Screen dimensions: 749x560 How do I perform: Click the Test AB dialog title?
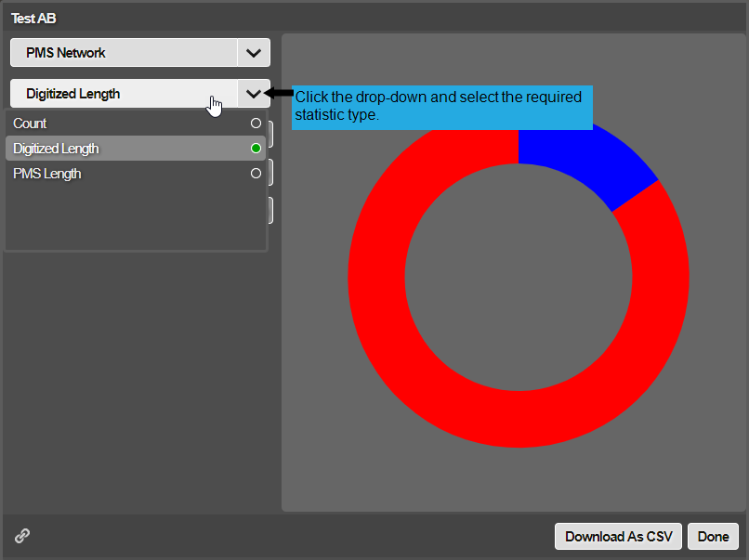[x=33, y=18]
